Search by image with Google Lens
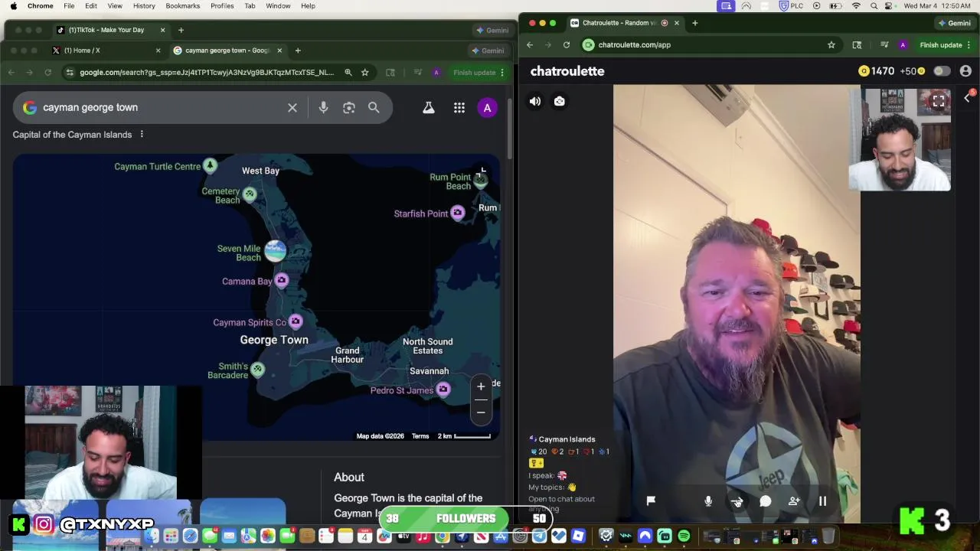The width and height of the screenshot is (980, 551). point(349,108)
